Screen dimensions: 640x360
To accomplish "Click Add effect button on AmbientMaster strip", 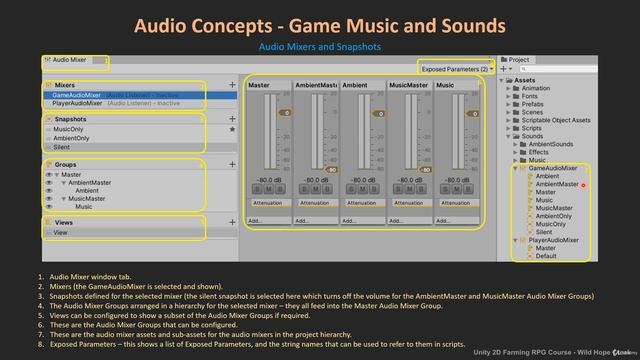I will pyautogui.click(x=316, y=220).
